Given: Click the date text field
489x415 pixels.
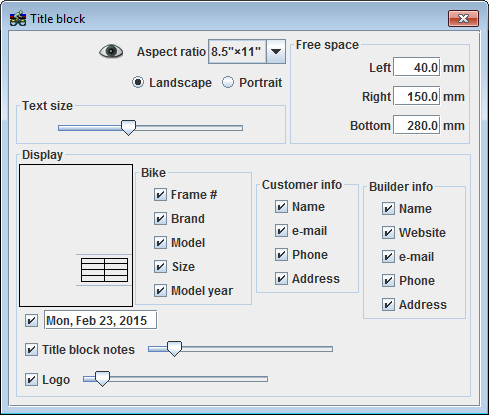Looking at the screenshot, I should coord(100,320).
